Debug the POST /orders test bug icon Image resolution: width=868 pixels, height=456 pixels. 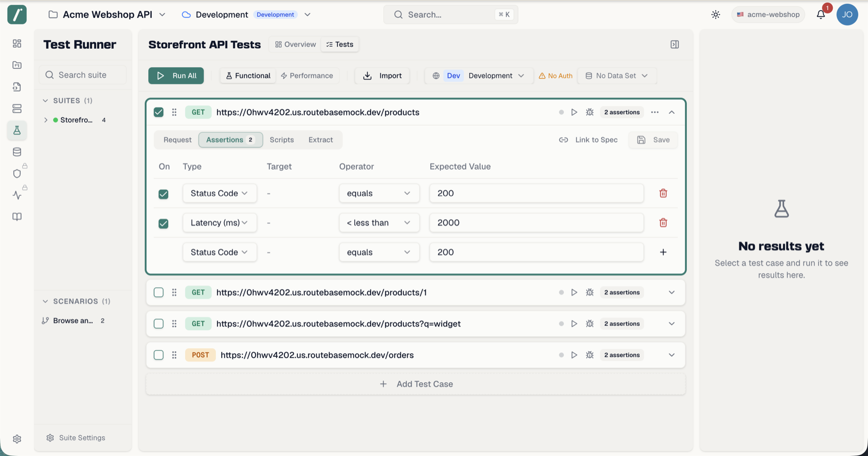(x=590, y=355)
